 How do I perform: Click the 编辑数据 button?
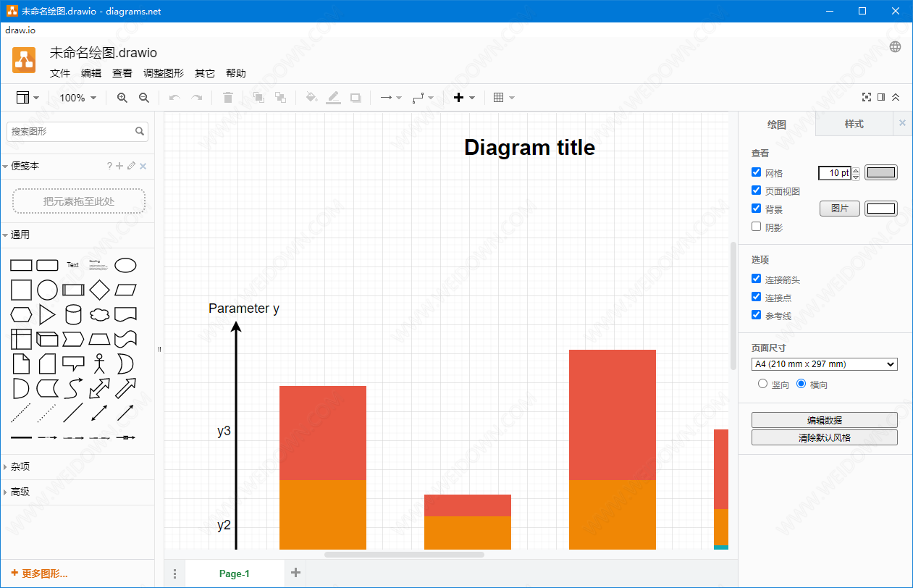coord(825,420)
